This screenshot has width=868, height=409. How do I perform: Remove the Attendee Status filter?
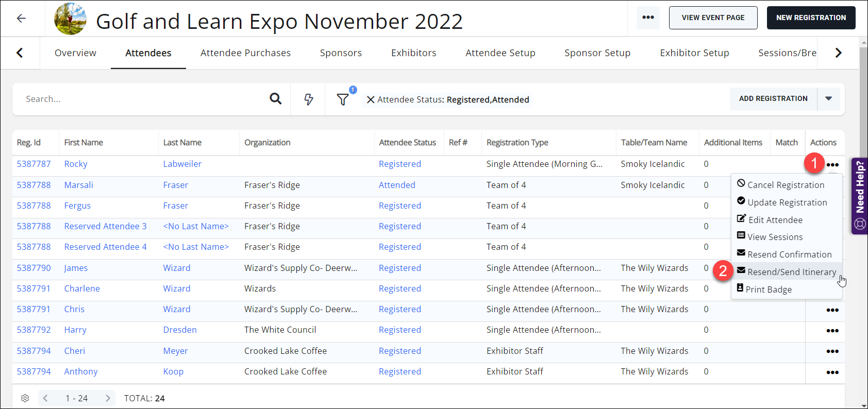(x=370, y=99)
